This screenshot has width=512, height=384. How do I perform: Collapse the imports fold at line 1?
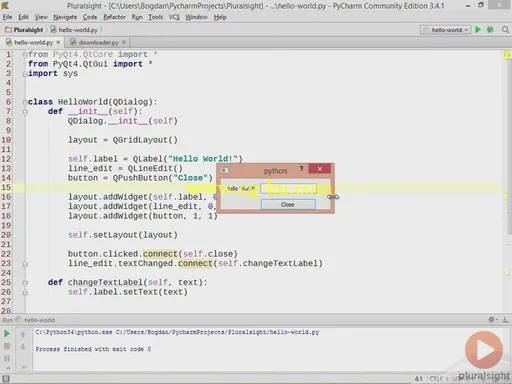point(25,54)
